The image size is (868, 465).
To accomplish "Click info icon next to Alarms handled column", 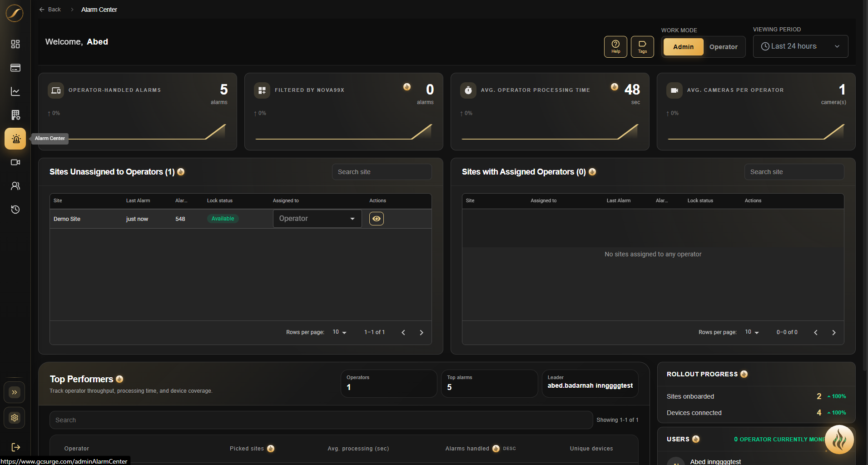I will pyautogui.click(x=496, y=449).
